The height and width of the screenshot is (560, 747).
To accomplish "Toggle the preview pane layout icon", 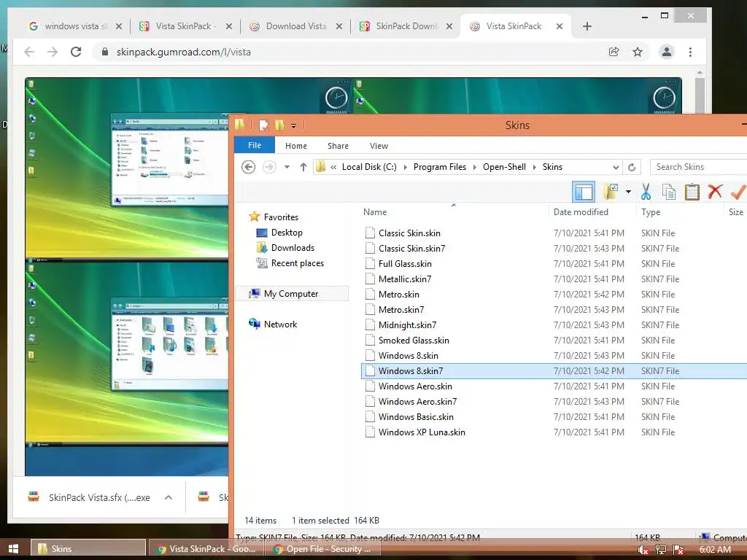I will coord(584,192).
